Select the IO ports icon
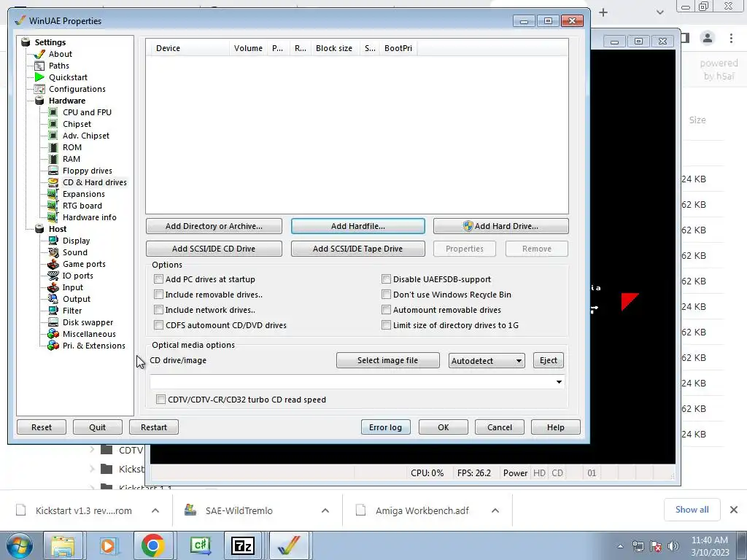Screen dimensions: 747x560 pyautogui.click(x=53, y=276)
